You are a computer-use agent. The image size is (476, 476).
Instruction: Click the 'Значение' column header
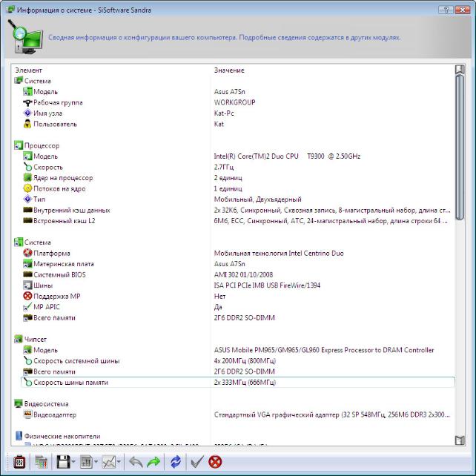229,70
